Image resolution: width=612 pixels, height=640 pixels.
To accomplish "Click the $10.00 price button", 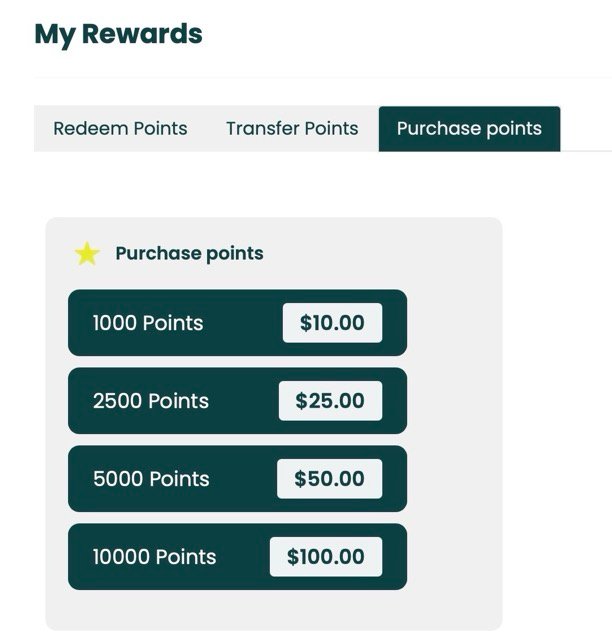I will [332, 323].
